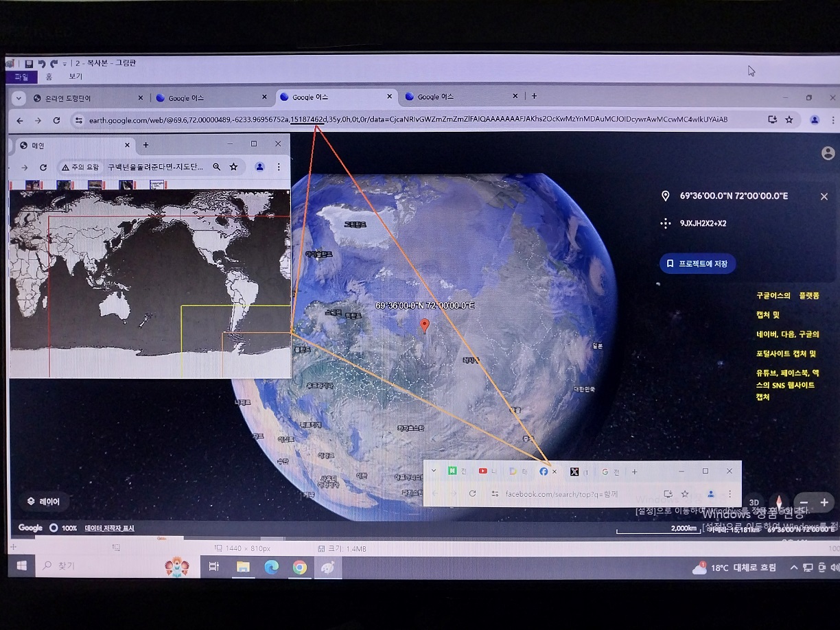Viewport: 840px width, 630px height.
Task: Click the bookmark star in the Earth address bar
Action: pos(789,119)
